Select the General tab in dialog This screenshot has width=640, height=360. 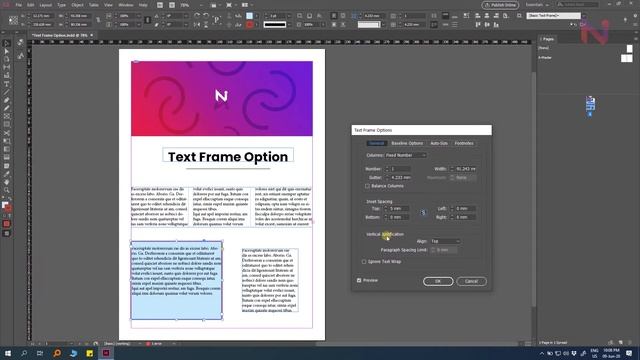pyautogui.click(x=376, y=143)
